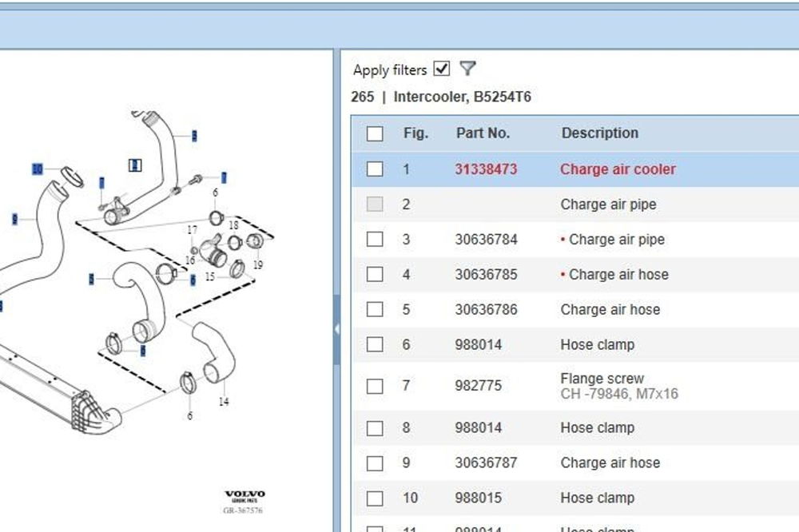799x532 pixels.
Task: Check the select-all checkbox in table header
Action: pyautogui.click(x=375, y=133)
